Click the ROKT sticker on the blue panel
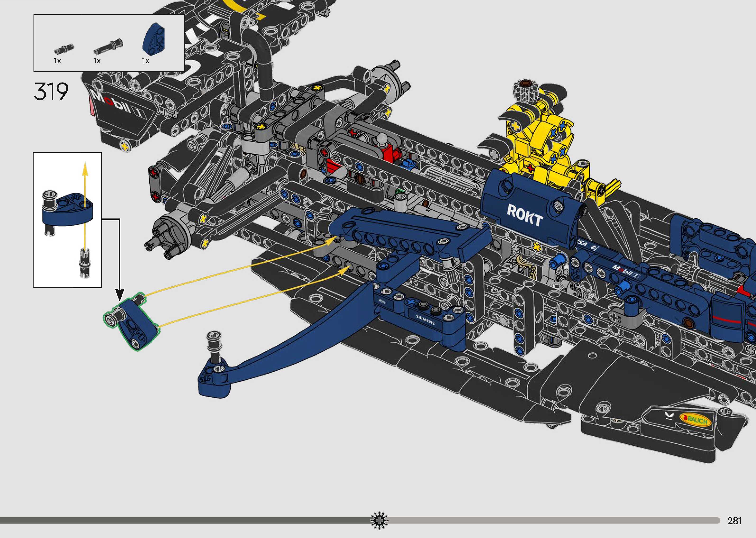The image size is (756, 538). (525, 215)
